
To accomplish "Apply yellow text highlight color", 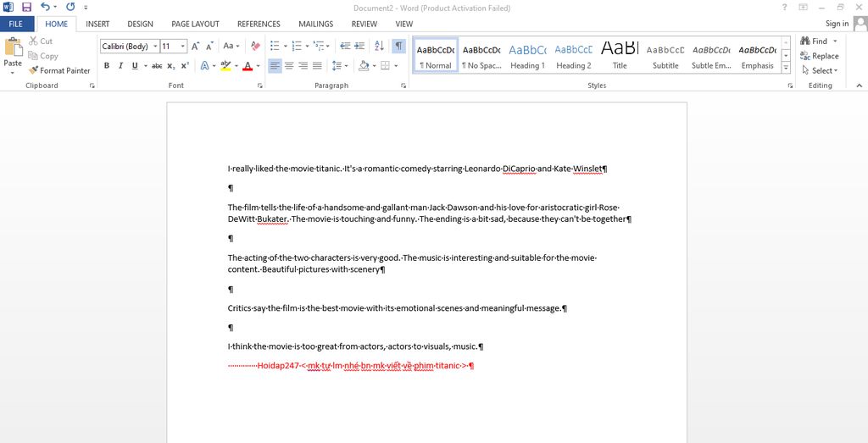I will pyautogui.click(x=225, y=66).
